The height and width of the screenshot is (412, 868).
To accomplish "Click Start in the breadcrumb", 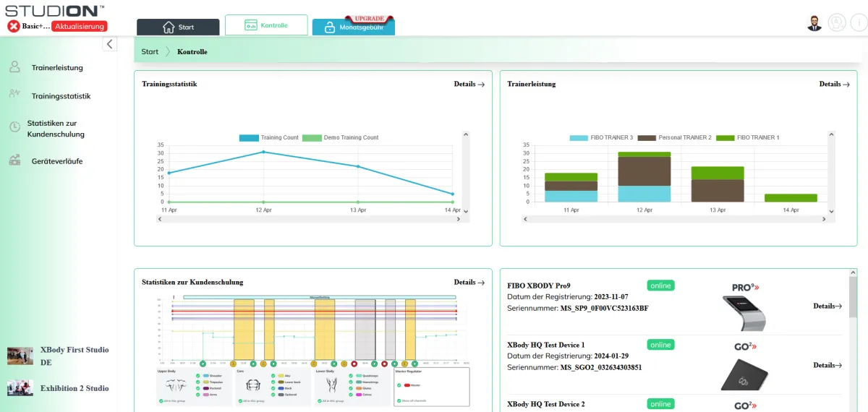I will [150, 51].
